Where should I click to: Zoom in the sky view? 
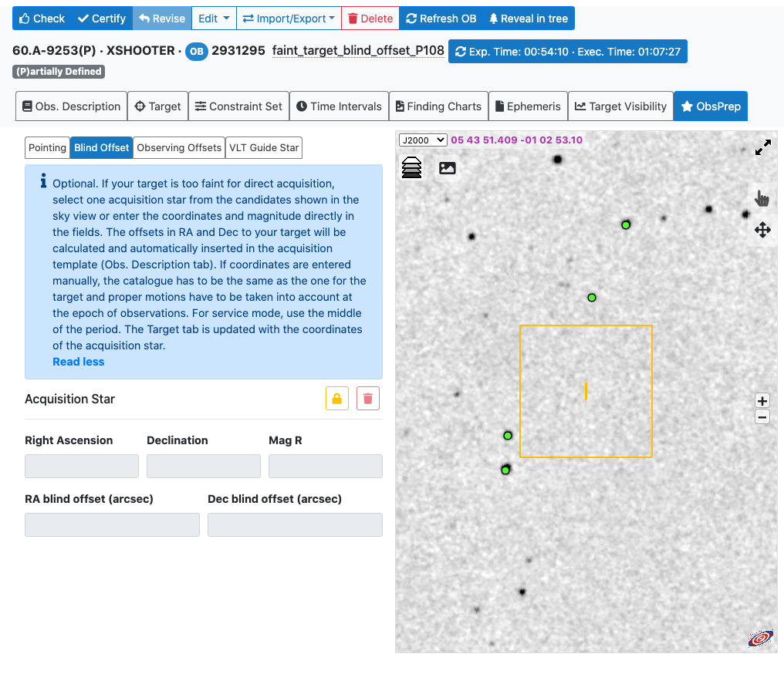coord(762,401)
